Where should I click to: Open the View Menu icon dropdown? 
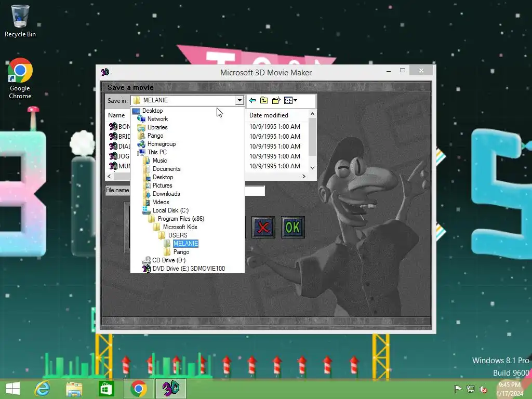point(290,100)
